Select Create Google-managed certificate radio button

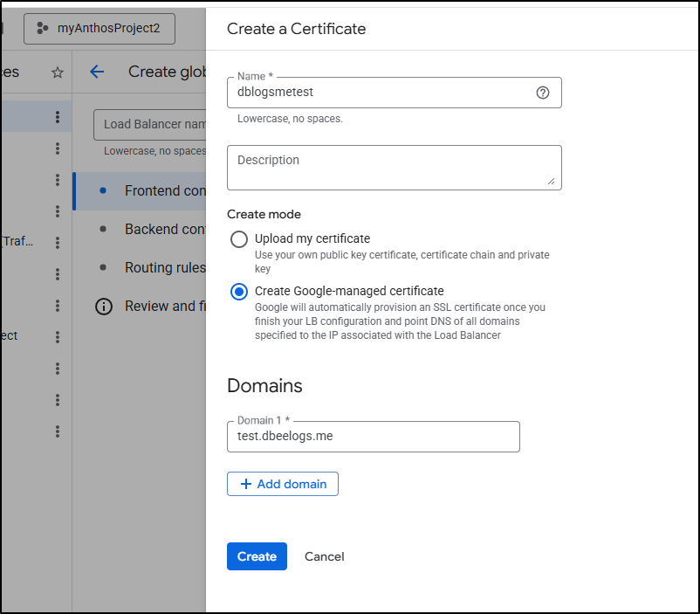tap(239, 292)
